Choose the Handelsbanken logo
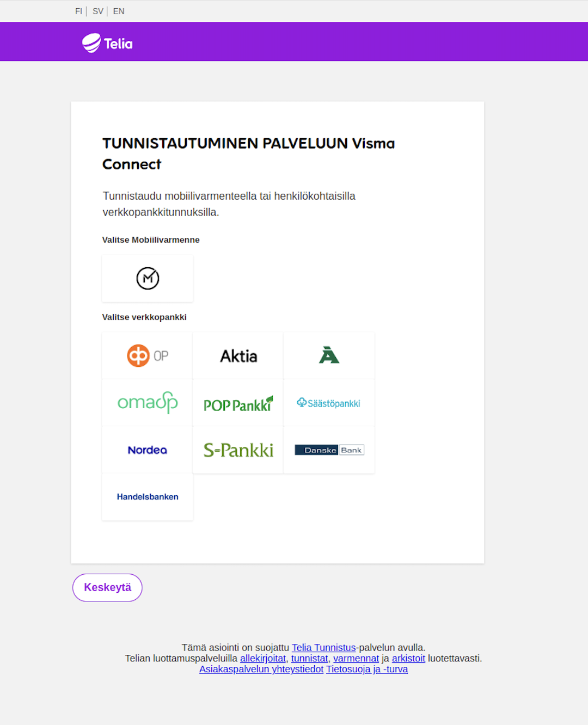Image resolution: width=588 pixels, height=725 pixels. click(x=148, y=497)
